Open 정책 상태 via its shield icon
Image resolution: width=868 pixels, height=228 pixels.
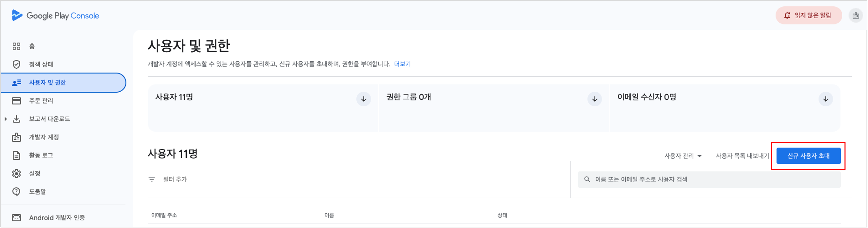(16, 64)
